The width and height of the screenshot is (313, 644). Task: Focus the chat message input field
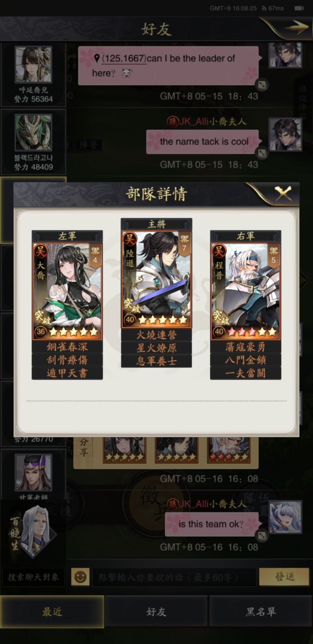point(174,577)
